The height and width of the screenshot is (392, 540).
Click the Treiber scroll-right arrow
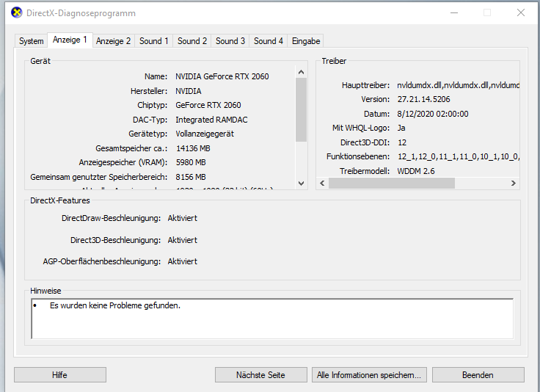click(x=513, y=184)
